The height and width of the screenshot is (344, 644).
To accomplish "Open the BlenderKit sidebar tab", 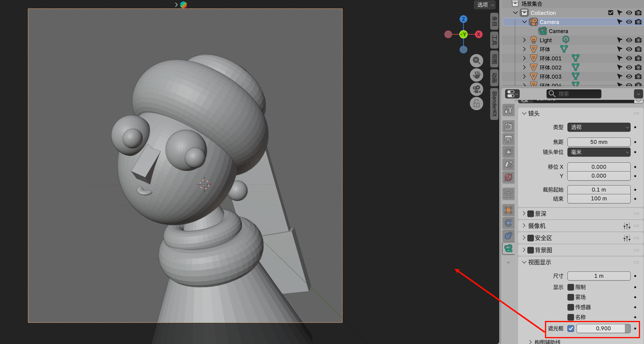I will pos(494,104).
